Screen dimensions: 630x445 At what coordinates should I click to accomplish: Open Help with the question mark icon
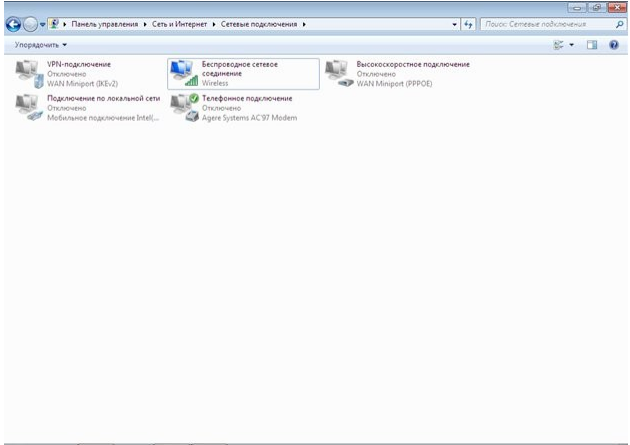pos(614,45)
